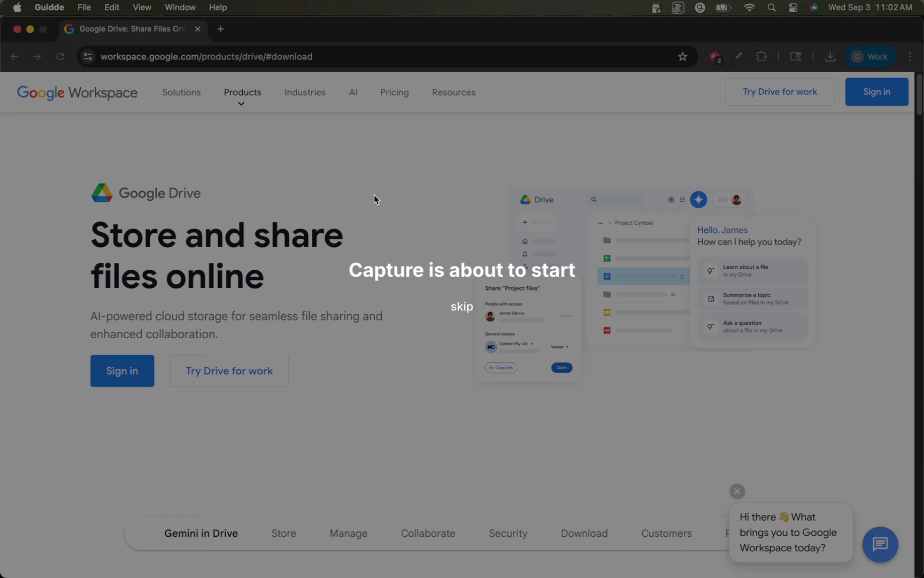This screenshot has width=924, height=578.
Task: Dismiss the chat greeting popup
Action: pos(737,491)
